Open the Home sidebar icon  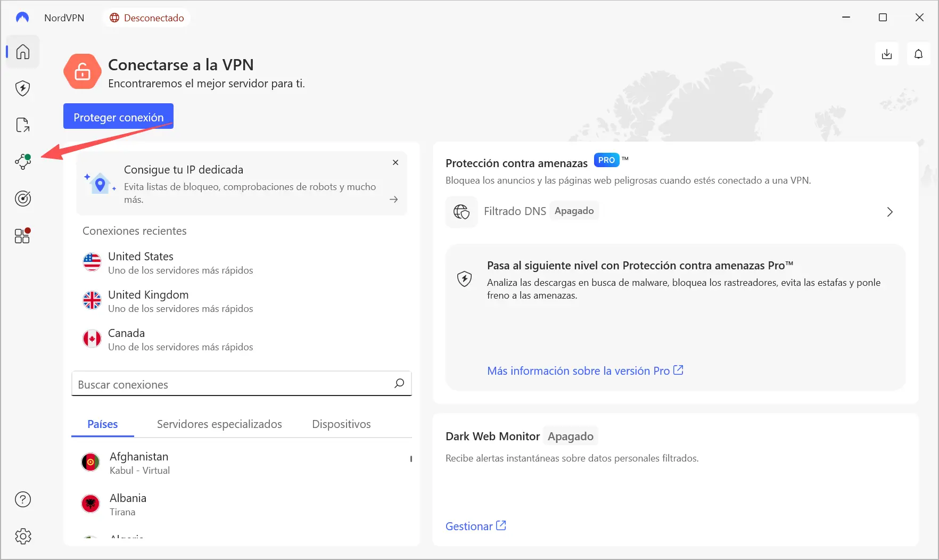click(x=23, y=52)
